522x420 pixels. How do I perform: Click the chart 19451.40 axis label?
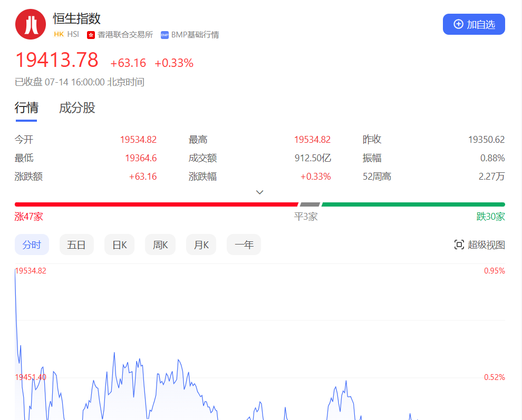coord(31,377)
